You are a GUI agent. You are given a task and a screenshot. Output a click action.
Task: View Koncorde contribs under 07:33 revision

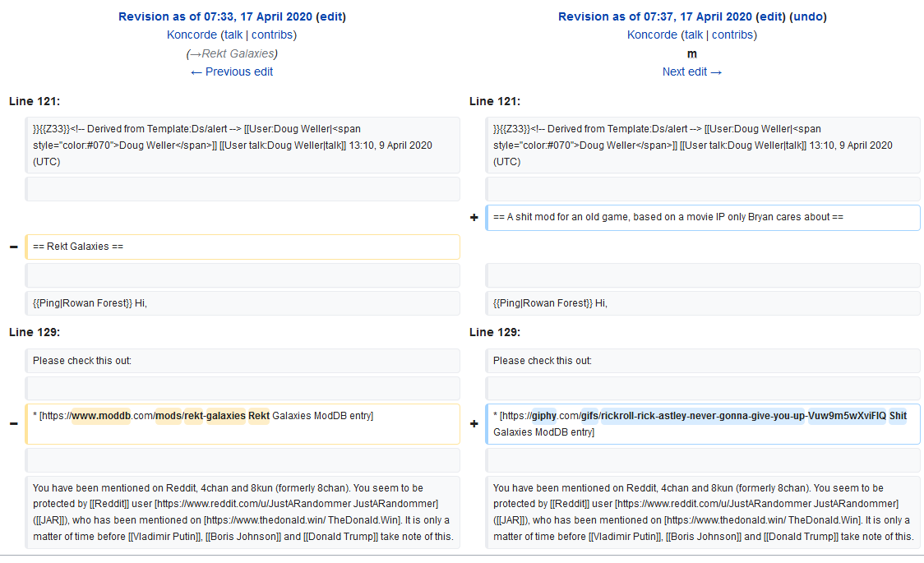coord(271,35)
